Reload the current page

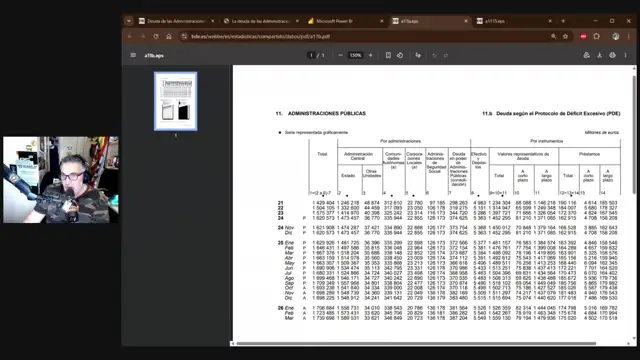point(156,36)
